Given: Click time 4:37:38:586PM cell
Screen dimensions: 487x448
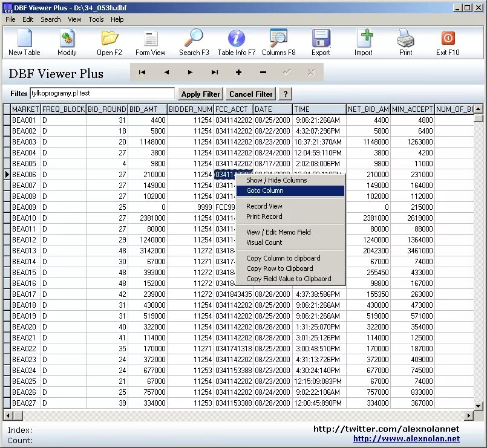Looking at the screenshot, I should point(319,294).
